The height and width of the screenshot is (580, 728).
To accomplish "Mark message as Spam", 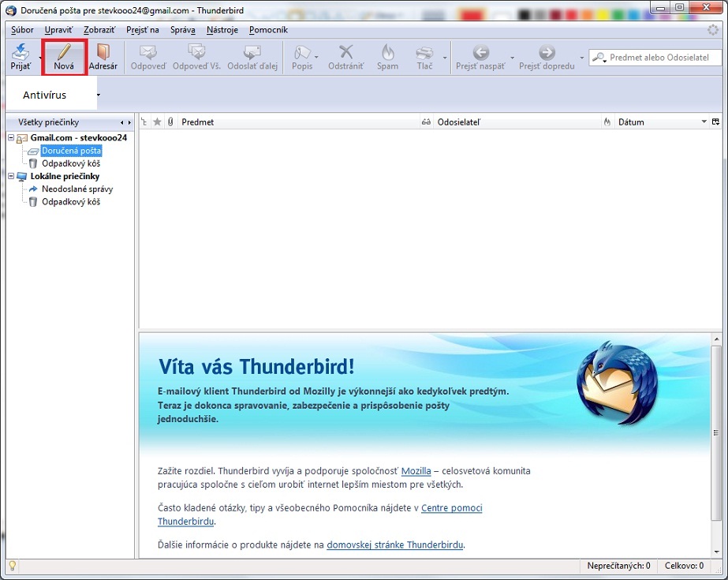I will [x=388, y=57].
